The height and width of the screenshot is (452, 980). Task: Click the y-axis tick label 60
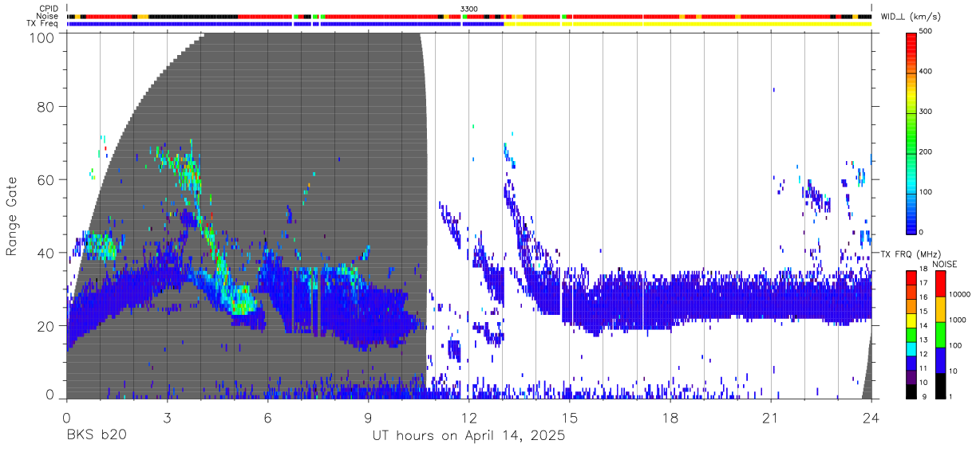tap(45, 179)
